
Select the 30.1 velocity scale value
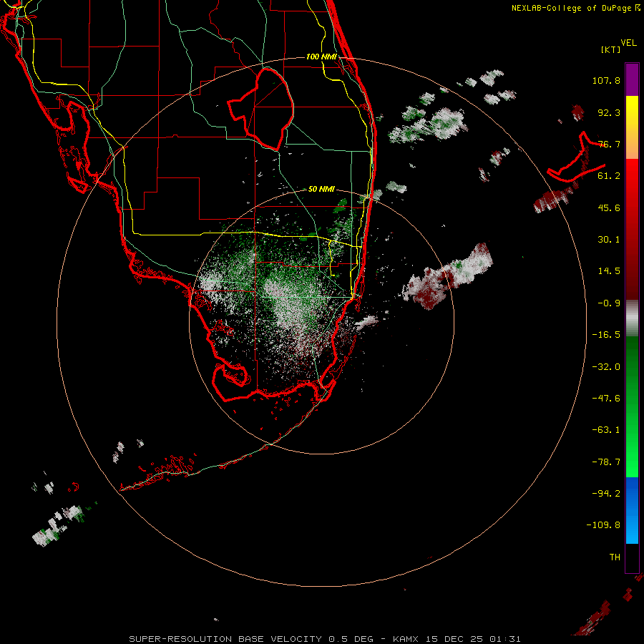point(609,240)
